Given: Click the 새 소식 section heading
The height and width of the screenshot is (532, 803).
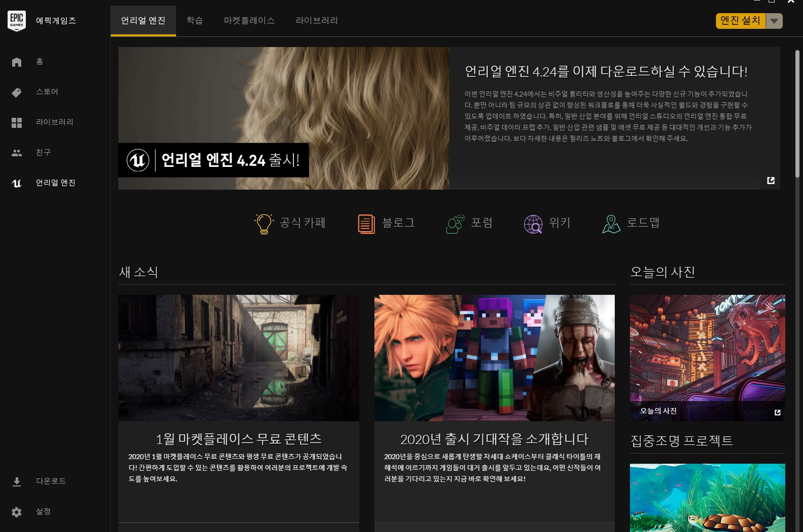Looking at the screenshot, I should (139, 272).
